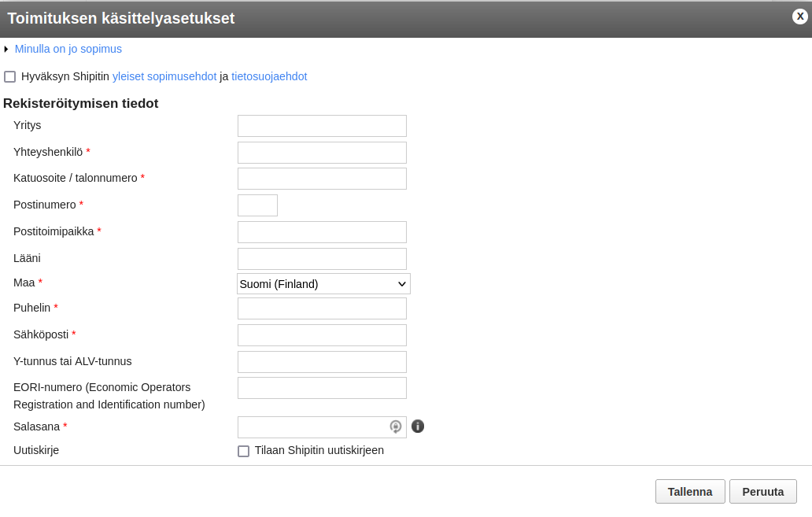Viewport: 812px width, 517px height.
Task: Expand the Minulla on jo sopimus triangle
Action: pos(6,50)
